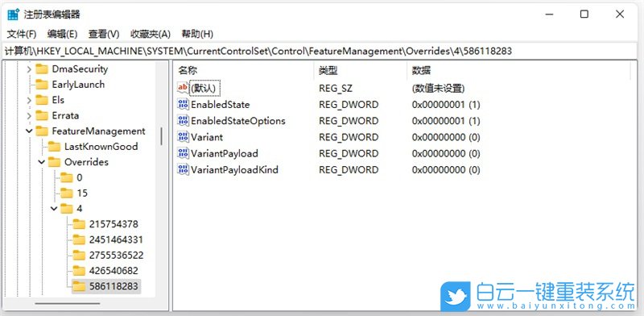
Task: Select the EnabledState value name
Action: (220, 105)
